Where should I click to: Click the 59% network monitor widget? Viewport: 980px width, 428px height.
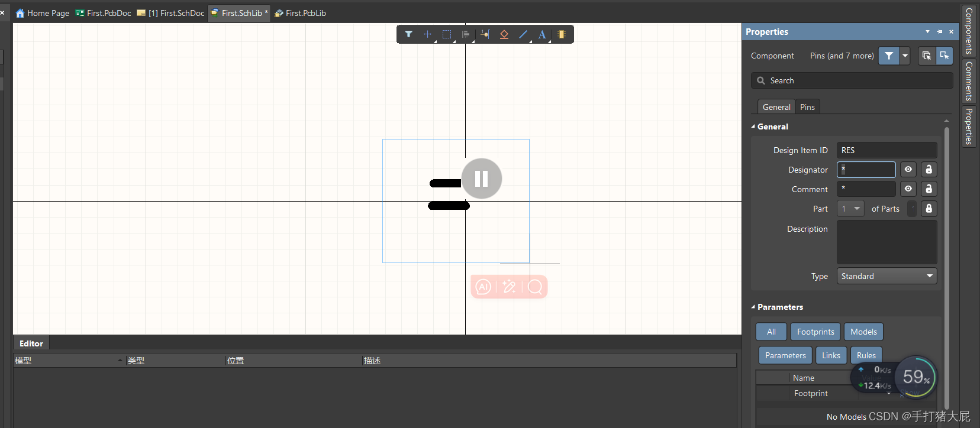(915, 377)
